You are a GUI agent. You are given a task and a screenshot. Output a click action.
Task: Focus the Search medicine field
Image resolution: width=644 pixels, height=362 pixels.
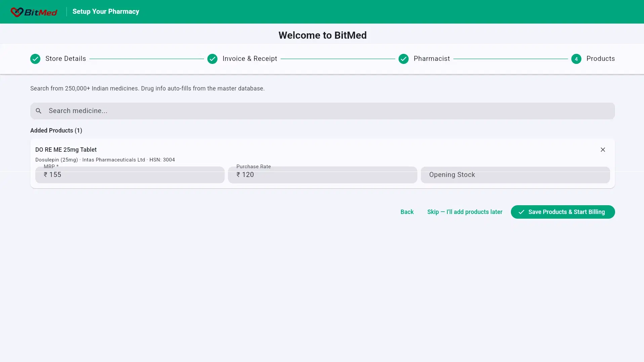pos(323,111)
